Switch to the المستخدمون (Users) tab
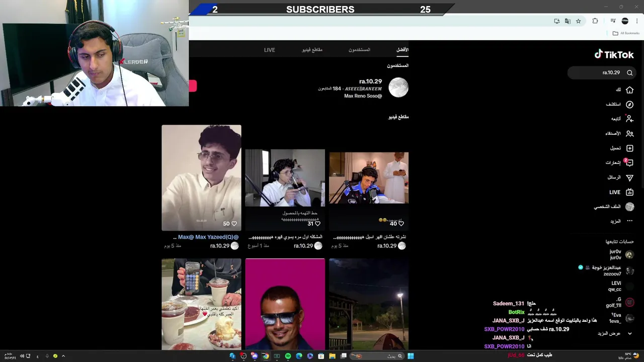 (x=359, y=50)
